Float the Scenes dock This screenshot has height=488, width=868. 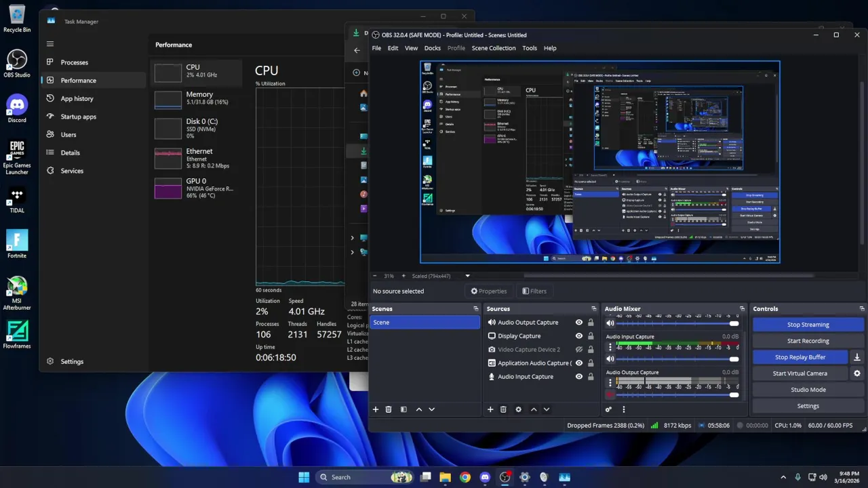click(x=476, y=308)
